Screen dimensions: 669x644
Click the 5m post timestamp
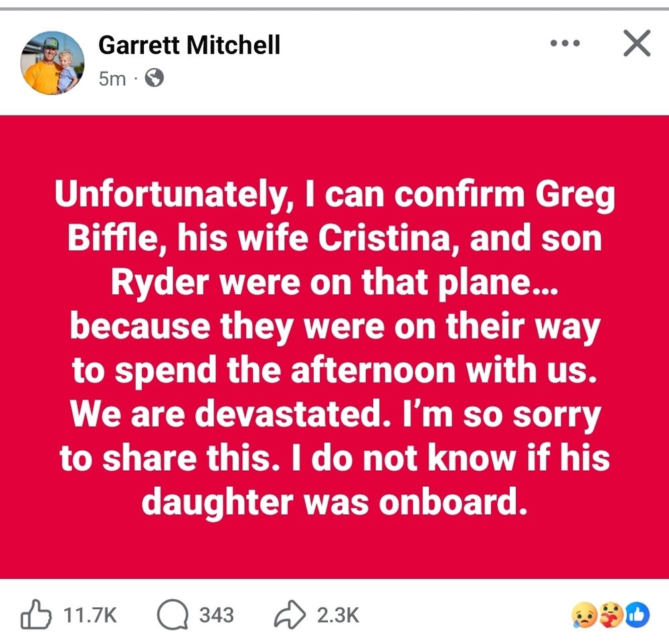[x=112, y=79]
